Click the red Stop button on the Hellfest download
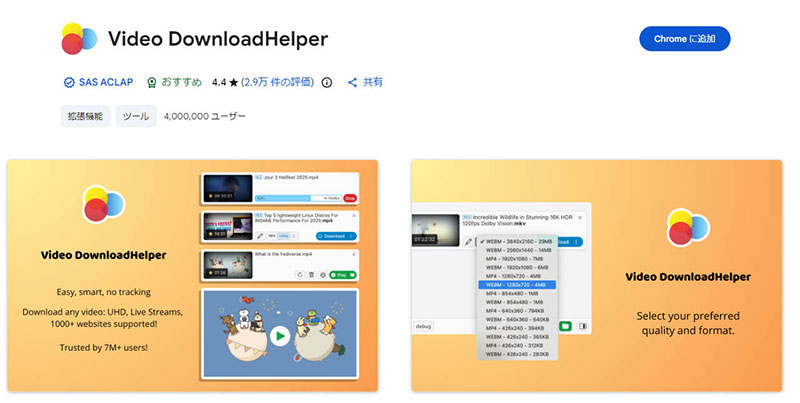The image size is (800, 403). [350, 198]
